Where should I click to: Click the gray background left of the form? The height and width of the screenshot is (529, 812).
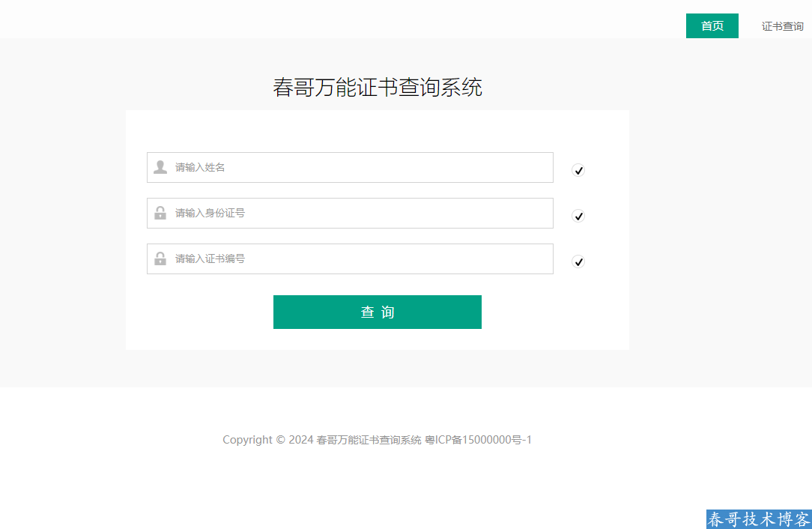[x=63, y=225]
